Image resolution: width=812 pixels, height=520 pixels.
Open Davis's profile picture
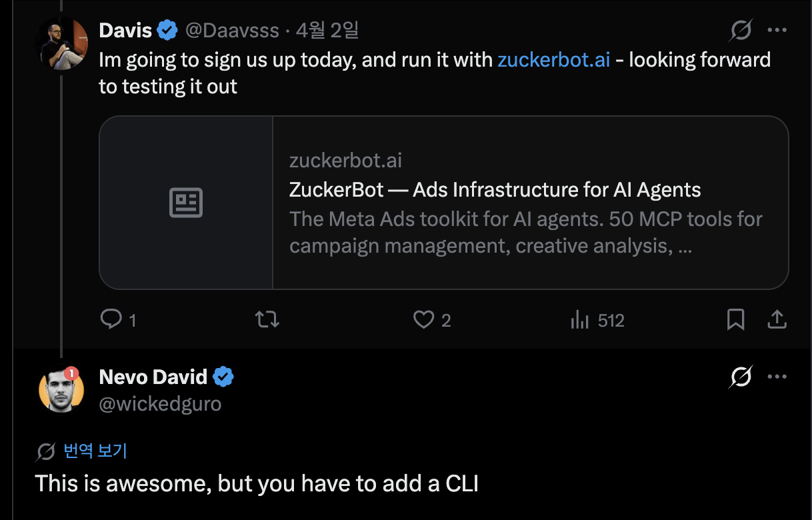[x=61, y=44]
